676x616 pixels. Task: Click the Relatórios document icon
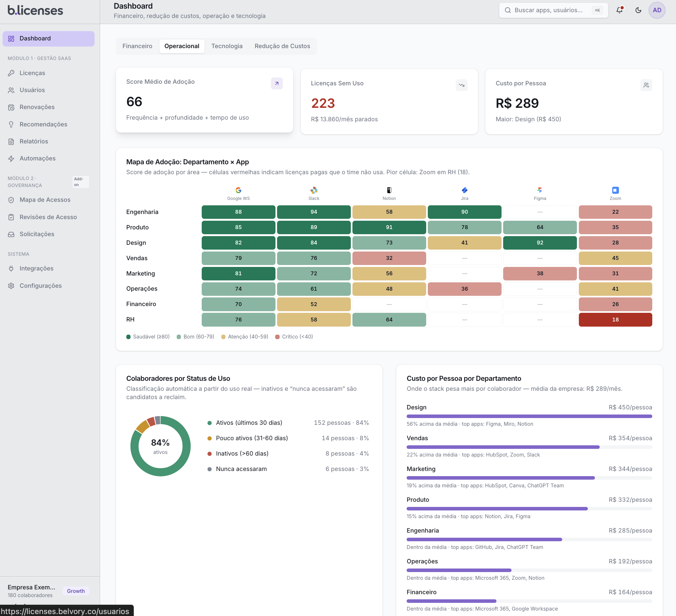pyautogui.click(x=12, y=141)
